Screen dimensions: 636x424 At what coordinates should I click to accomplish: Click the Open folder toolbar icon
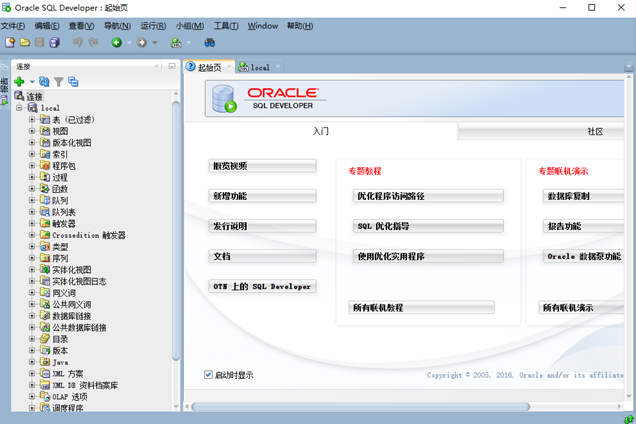tap(25, 42)
